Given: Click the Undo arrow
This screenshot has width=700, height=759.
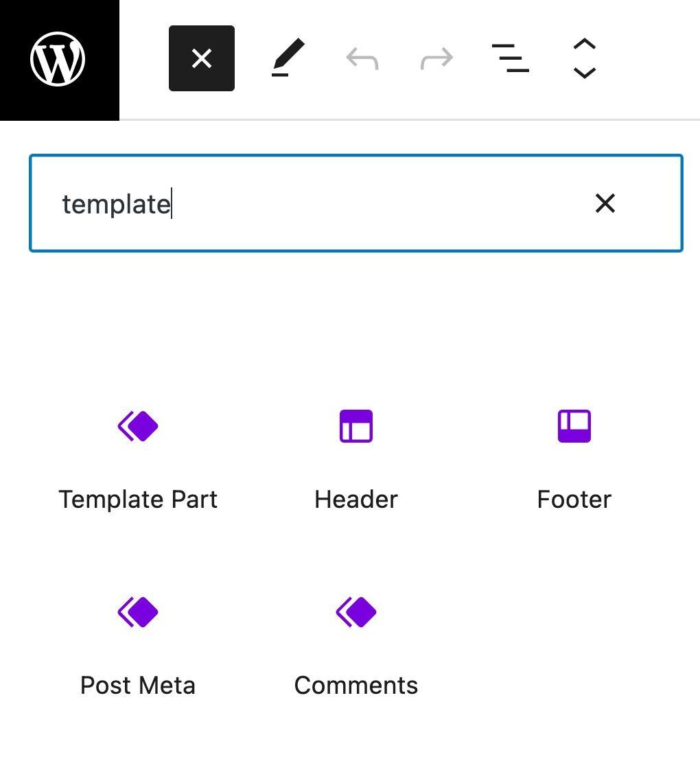Looking at the screenshot, I should [362, 58].
